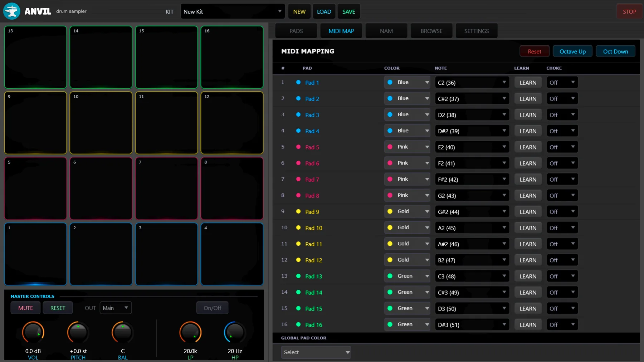
Task: Trigger drum pad 1
Action: [x=35, y=254]
